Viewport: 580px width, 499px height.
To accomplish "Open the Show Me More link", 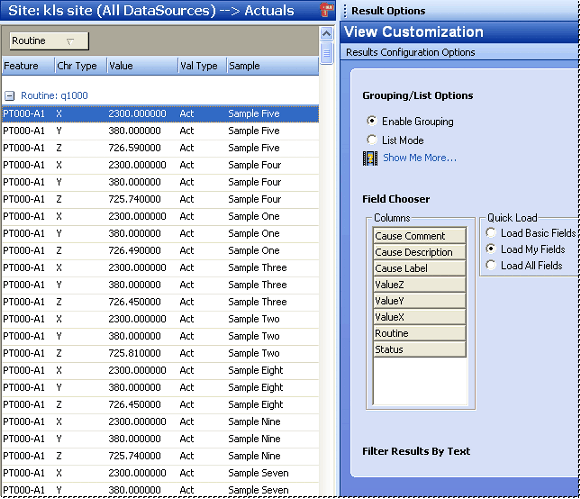I will (x=419, y=158).
